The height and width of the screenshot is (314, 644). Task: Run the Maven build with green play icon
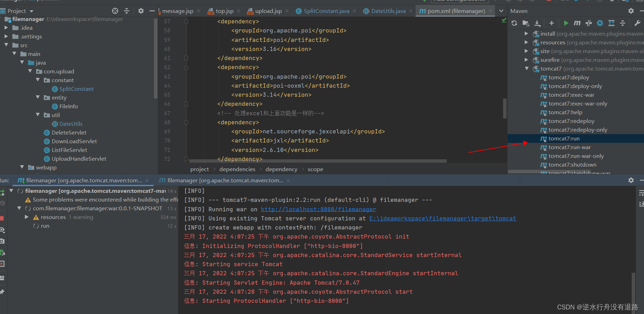tap(566, 23)
